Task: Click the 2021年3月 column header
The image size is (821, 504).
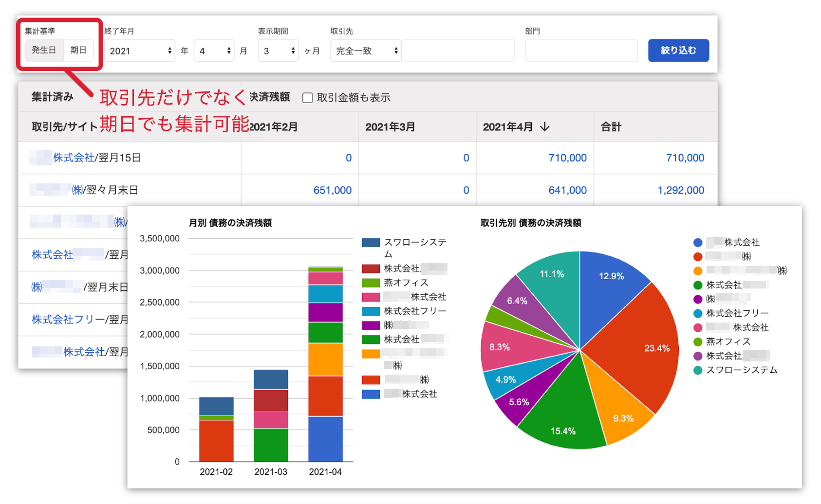Action: (x=390, y=127)
